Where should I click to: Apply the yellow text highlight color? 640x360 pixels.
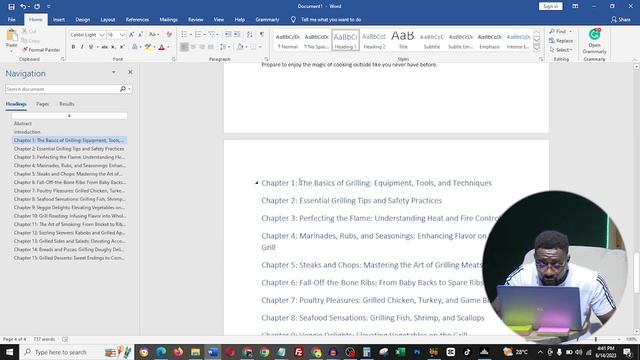pos(148,47)
